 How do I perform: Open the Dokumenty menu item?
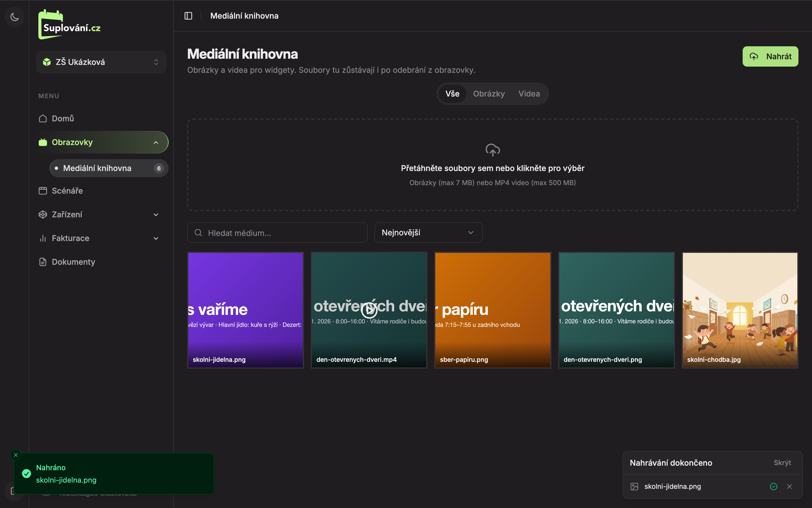[101, 262]
